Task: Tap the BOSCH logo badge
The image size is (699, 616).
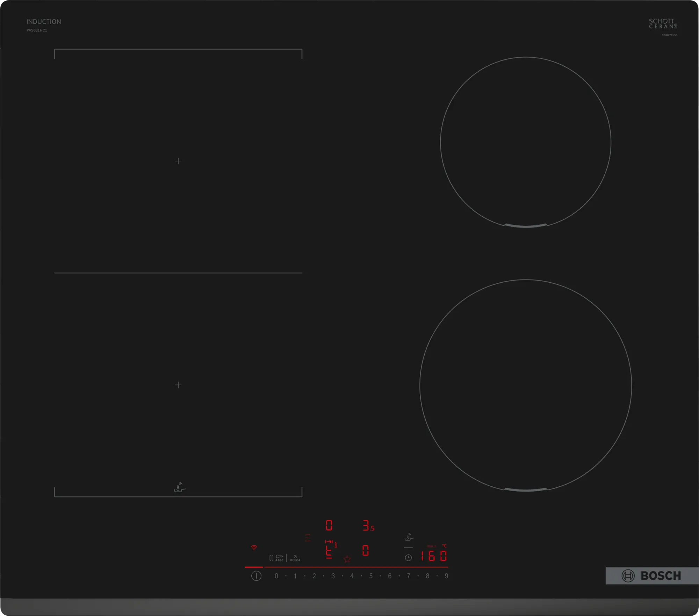Action: tap(652, 575)
